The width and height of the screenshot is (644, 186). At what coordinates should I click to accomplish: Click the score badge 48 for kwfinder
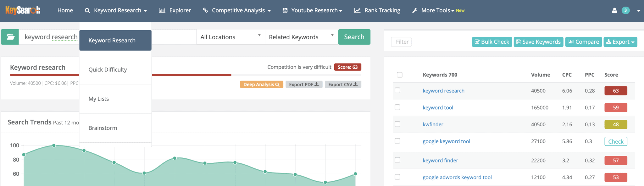(x=616, y=124)
